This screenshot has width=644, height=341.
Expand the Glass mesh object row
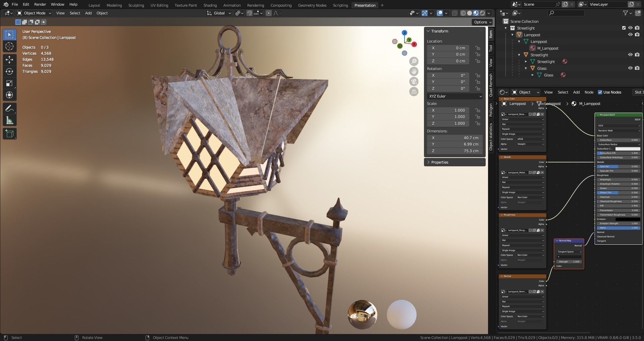point(532,75)
